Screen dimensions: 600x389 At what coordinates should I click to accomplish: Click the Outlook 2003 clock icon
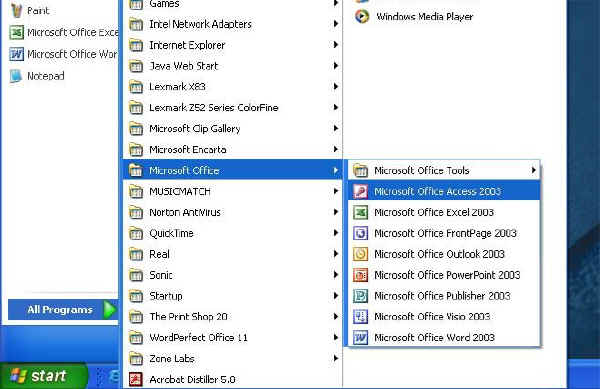[x=360, y=254]
